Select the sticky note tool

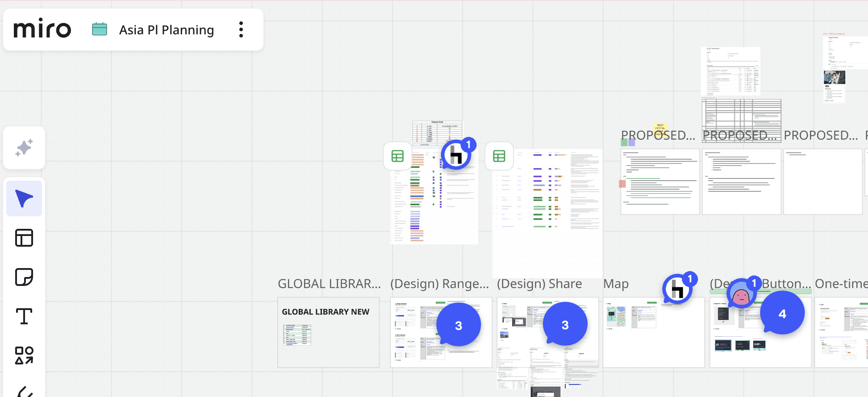tap(24, 277)
